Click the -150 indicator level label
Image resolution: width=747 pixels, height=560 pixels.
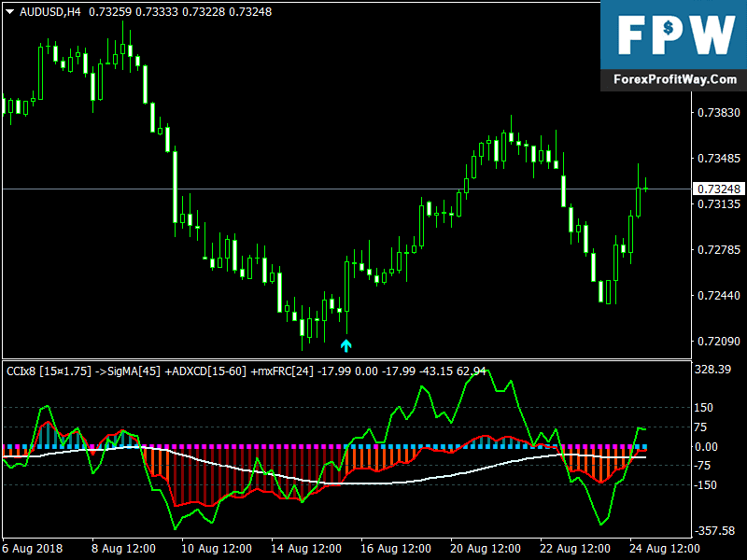(x=706, y=485)
